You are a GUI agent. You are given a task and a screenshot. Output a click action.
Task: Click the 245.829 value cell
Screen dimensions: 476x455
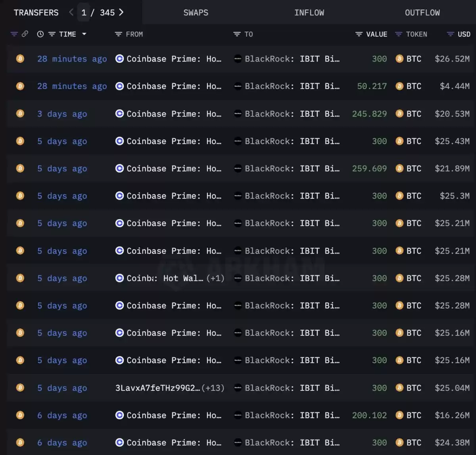370,114
